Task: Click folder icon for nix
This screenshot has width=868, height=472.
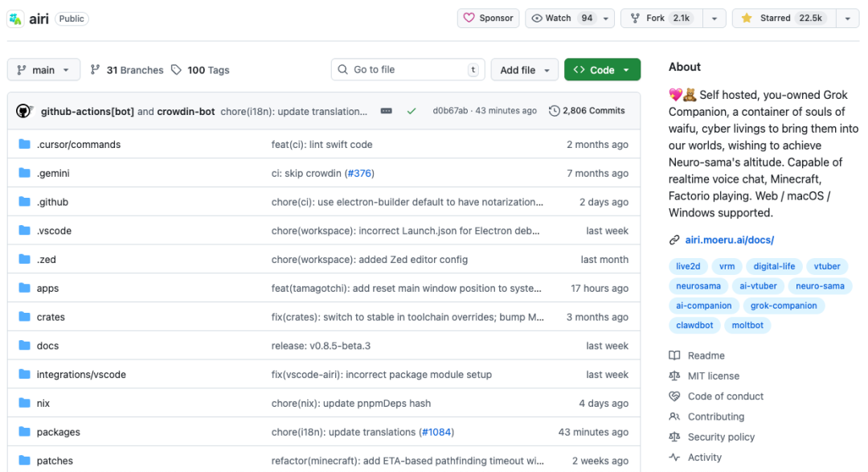Action: 24,403
